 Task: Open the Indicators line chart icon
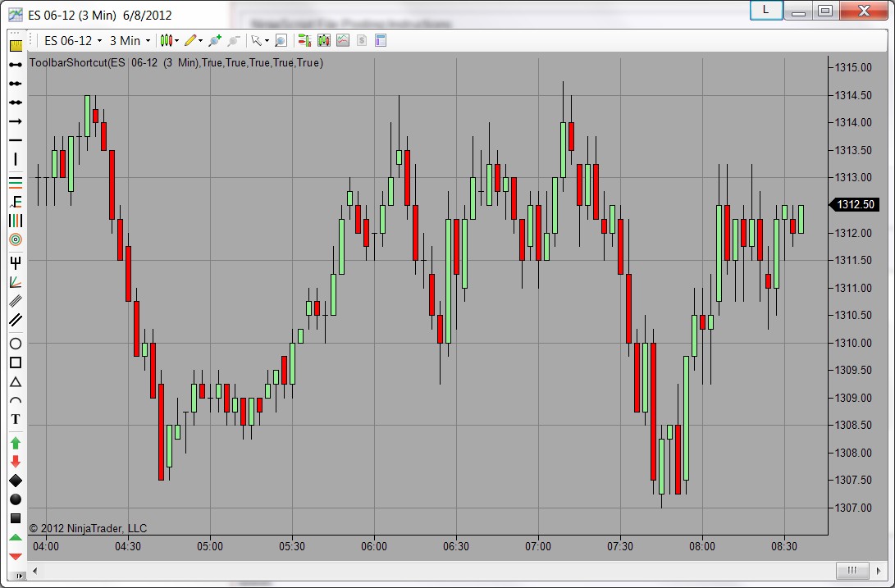click(x=342, y=40)
